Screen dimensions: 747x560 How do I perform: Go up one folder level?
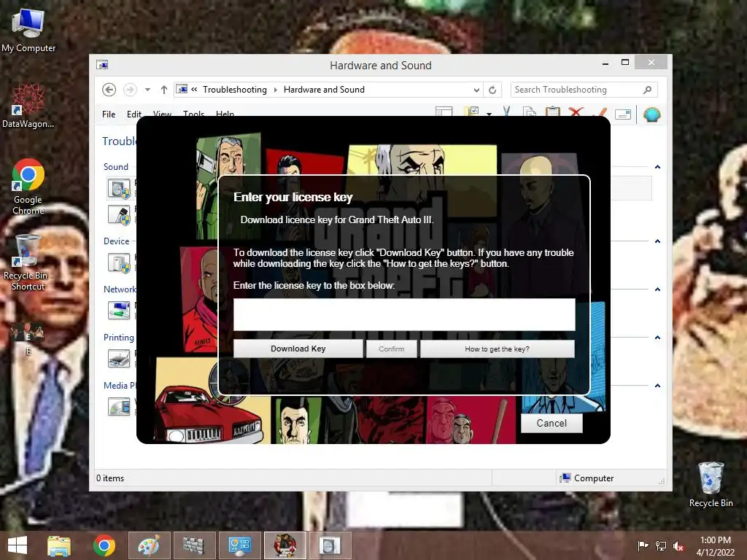164,90
